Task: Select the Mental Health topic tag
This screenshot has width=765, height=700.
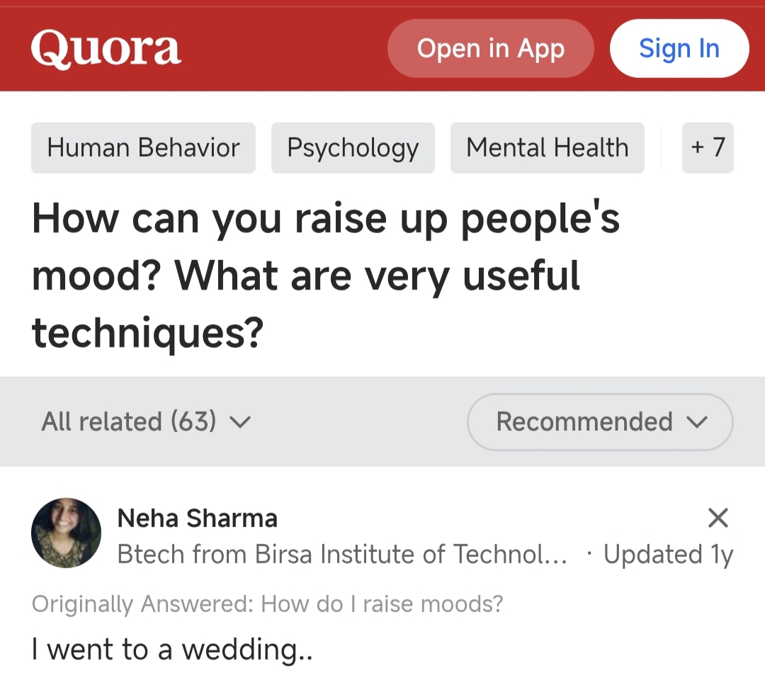Action: 547,147
